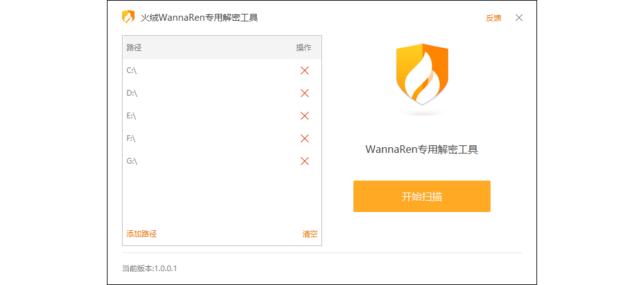Delete the E:\ entry using its X icon
644x285 pixels.
click(x=304, y=116)
